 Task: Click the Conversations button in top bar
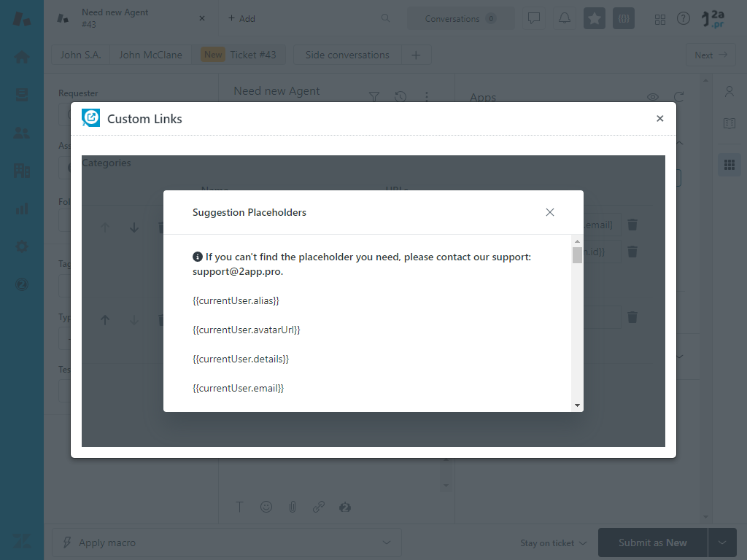[460, 19]
